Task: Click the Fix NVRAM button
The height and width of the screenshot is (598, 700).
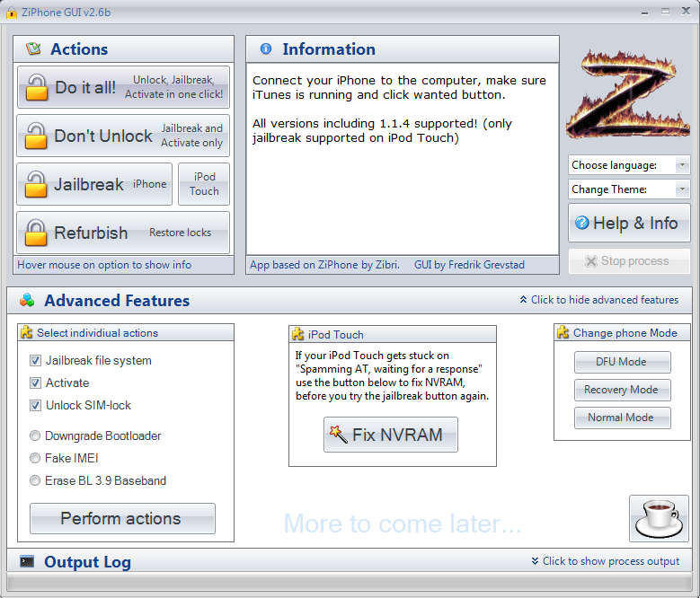Action: pos(391,435)
